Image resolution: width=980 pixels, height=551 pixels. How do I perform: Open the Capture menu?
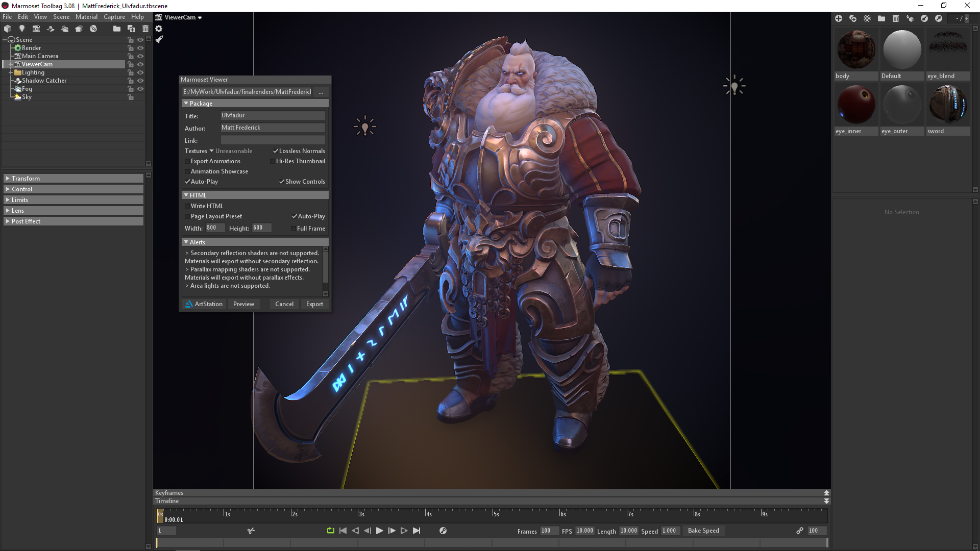tap(114, 17)
